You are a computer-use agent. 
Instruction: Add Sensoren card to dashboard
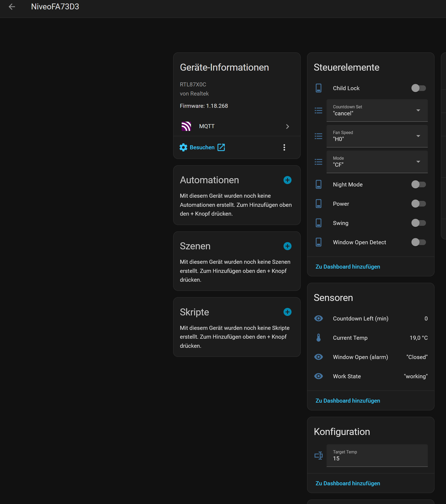point(347,401)
